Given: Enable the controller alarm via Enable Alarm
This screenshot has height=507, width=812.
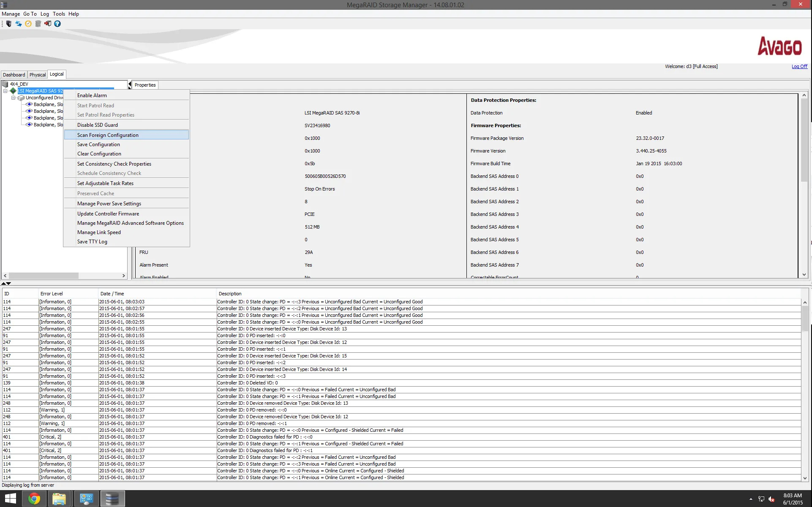Looking at the screenshot, I should pyautogui.click(x=92, y=95).
